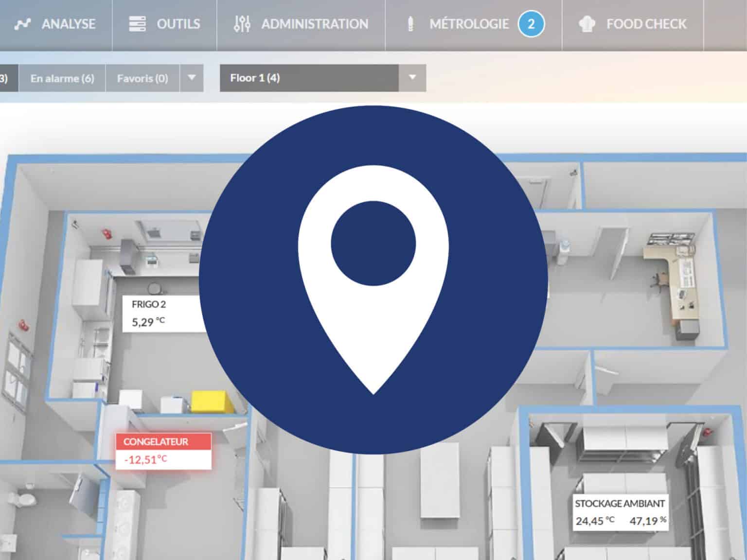Click the red CONGELATEUR alarm label
The height and width of the screenshot is (560, 747).
tap(156, 442)
